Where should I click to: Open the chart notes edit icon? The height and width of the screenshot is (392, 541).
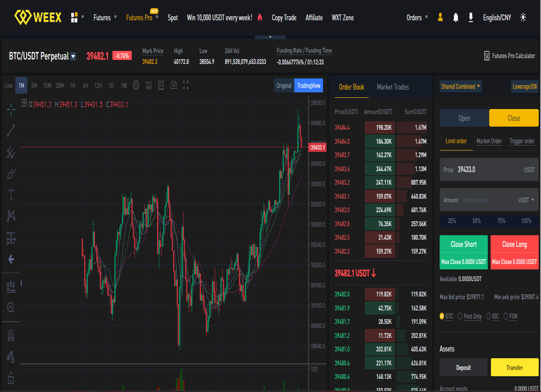[x=161, y=85]
